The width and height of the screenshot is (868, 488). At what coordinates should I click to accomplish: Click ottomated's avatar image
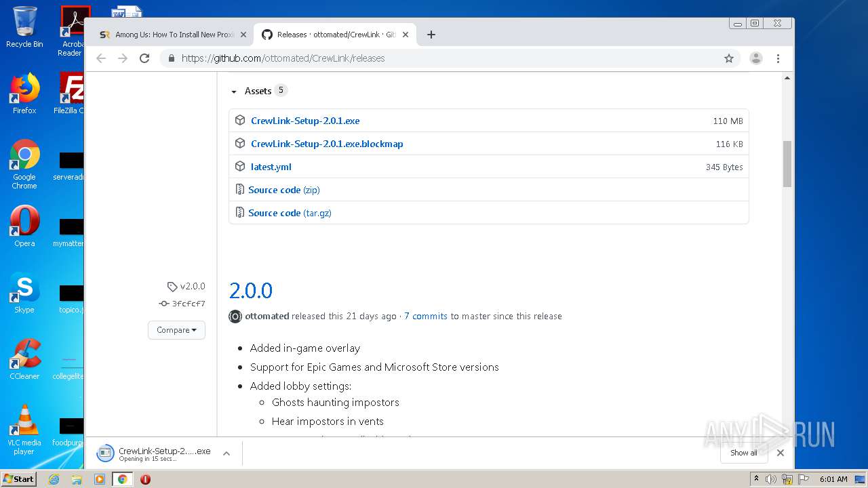click(x=235, y=317)
